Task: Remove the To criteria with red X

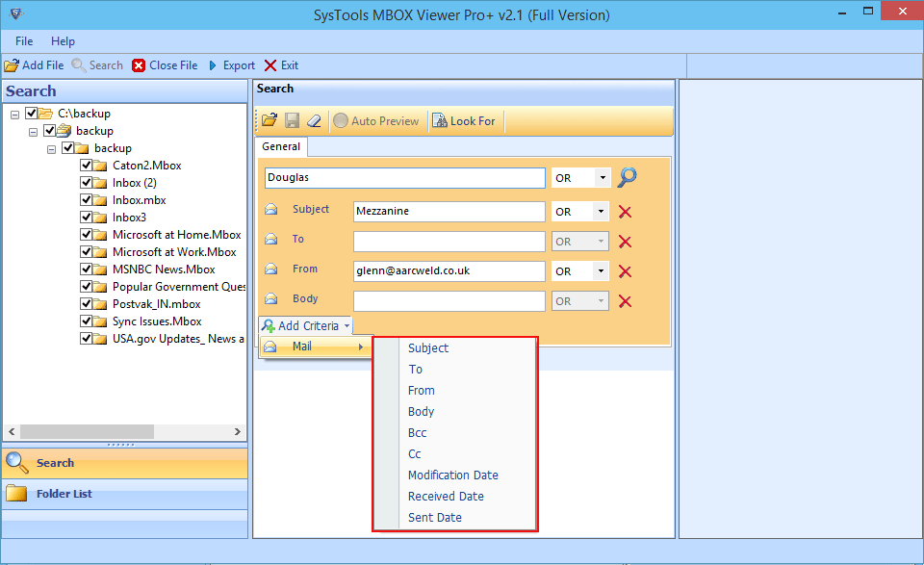Action: (626, 242)
